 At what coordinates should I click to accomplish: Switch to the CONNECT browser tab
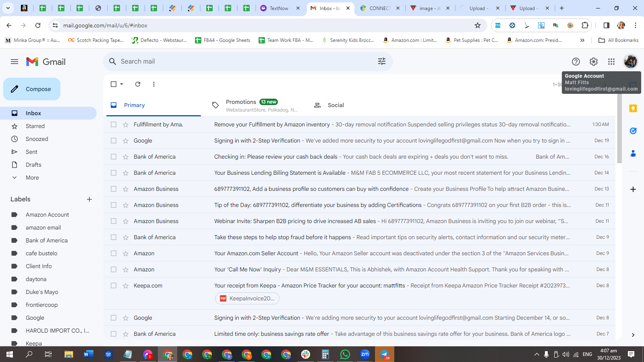pos(380,8)
